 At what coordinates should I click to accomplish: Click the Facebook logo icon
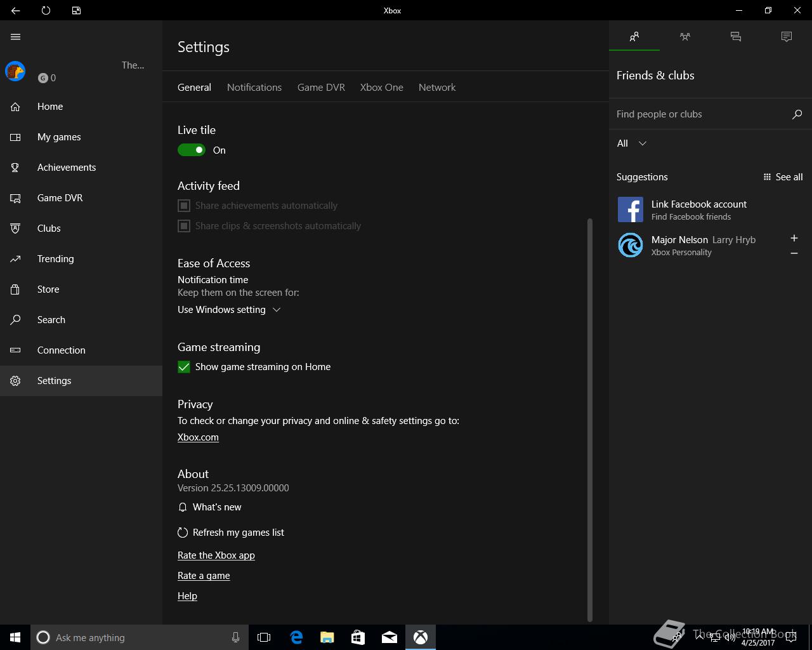(x=631, y=209)
